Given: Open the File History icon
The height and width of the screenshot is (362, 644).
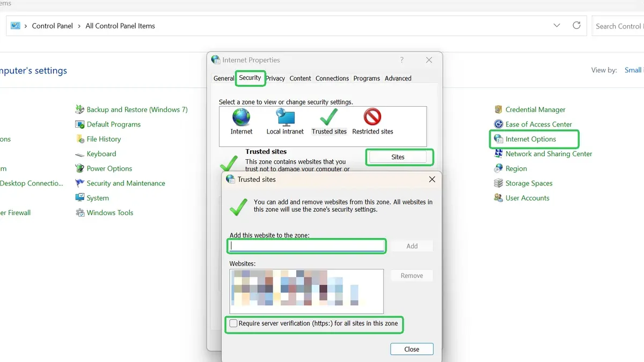Looking at the screenshot, I should click(80, 139).
